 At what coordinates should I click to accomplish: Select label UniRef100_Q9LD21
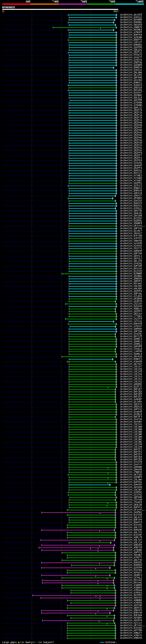click(131, 50)
